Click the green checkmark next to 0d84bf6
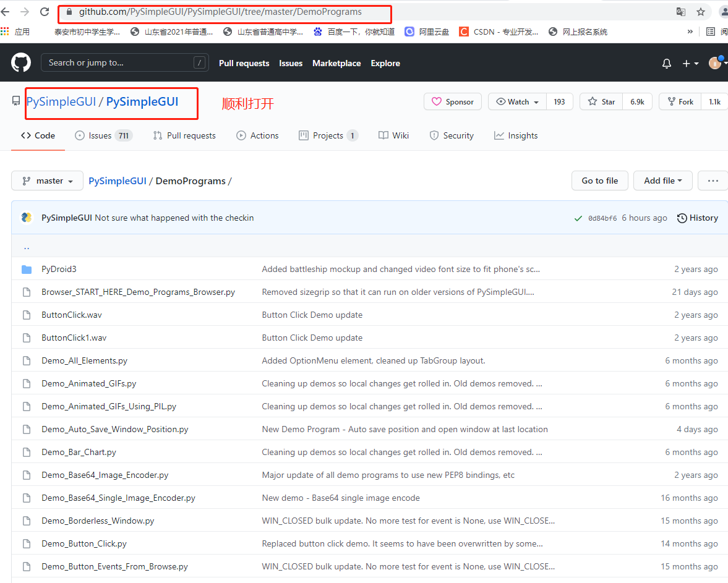The height and width of the screenshot is (583, 728). pos(578,218)
